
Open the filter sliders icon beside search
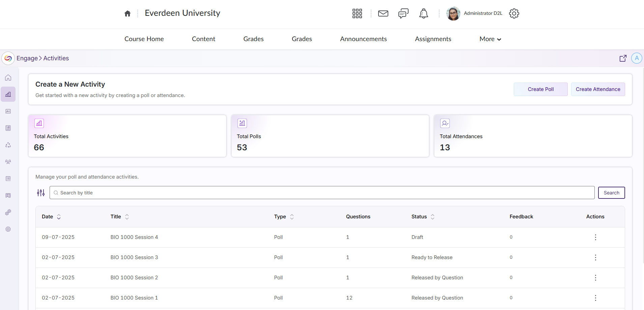point(41,193)
